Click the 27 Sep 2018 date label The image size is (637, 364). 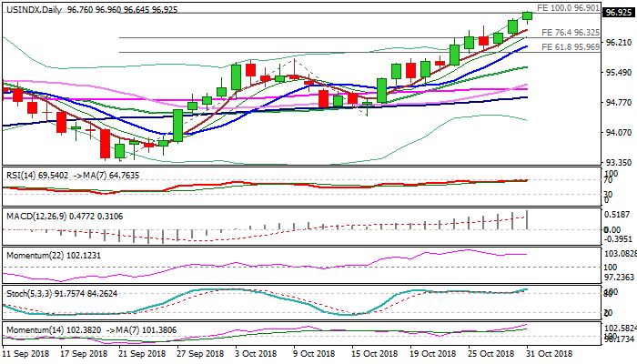tap(199, 353)
